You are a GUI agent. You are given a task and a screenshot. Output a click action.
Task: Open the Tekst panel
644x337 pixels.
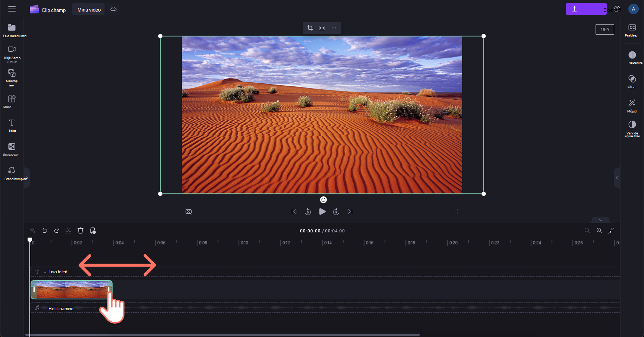point(12,125)
